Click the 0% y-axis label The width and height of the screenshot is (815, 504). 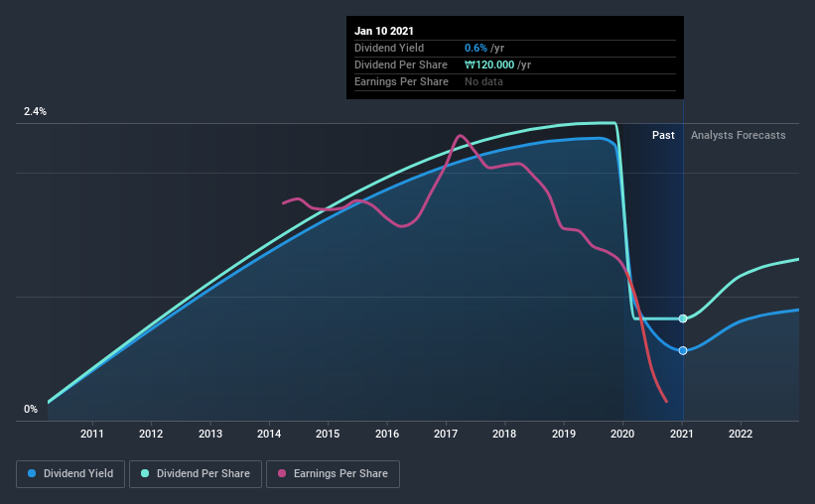[31, 410]
